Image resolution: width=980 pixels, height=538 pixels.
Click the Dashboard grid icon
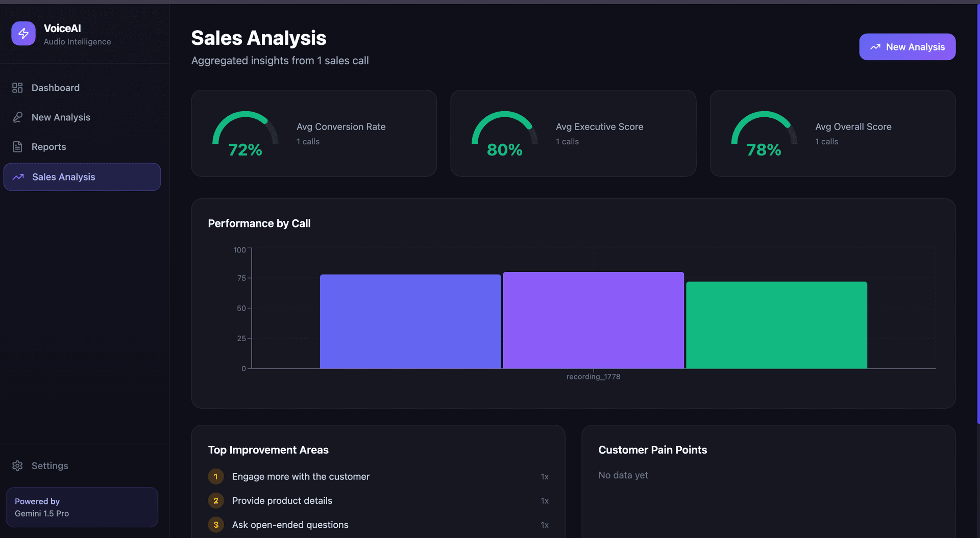tap(17, 88)
